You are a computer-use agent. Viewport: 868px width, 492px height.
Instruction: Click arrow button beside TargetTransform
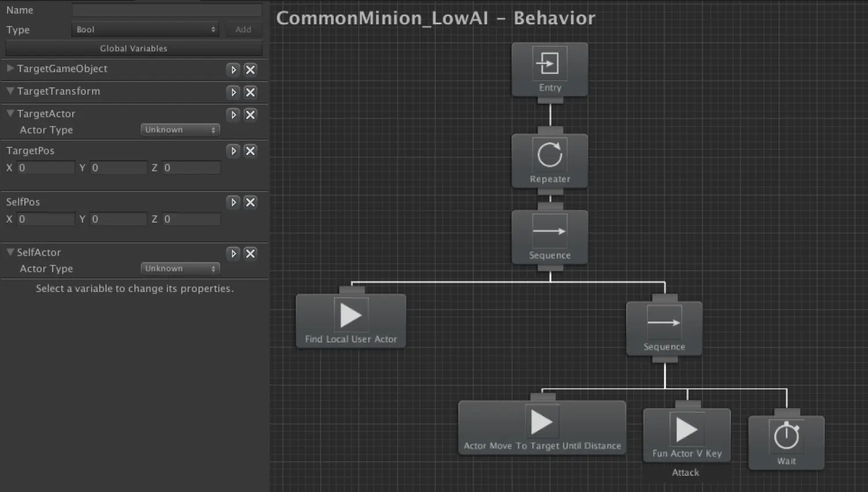pyautogui.click(x=233, y=92)
